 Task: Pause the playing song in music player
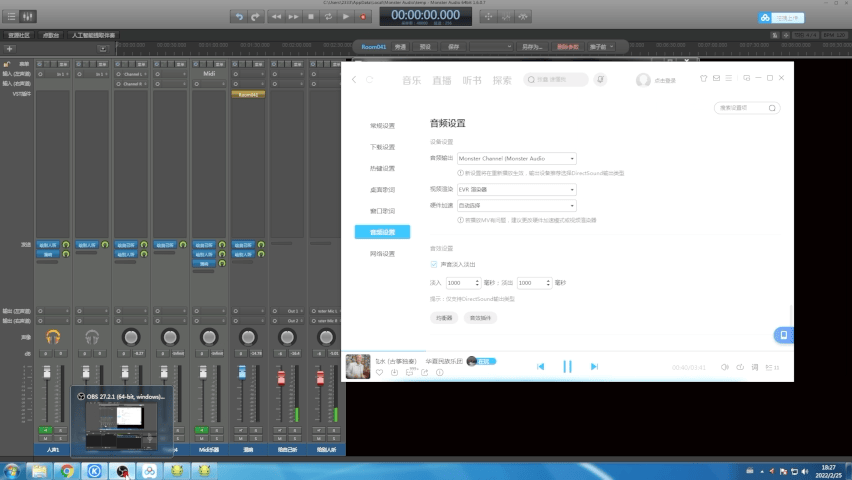click(x=567, y=366)
